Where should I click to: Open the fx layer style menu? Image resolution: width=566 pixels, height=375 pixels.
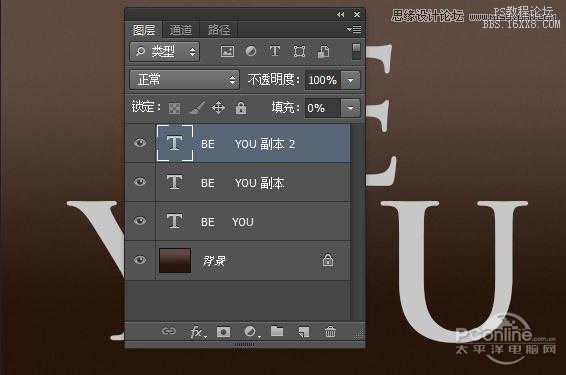tap(198, 332)
